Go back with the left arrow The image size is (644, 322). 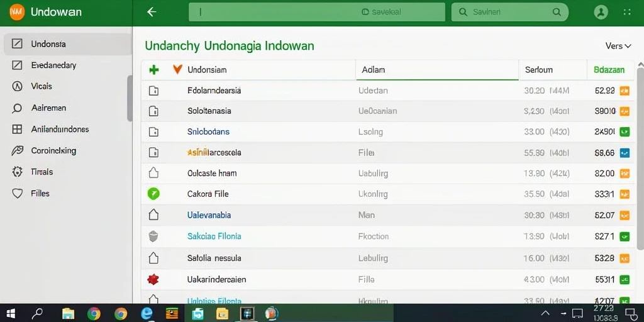(x=152, y=12)
